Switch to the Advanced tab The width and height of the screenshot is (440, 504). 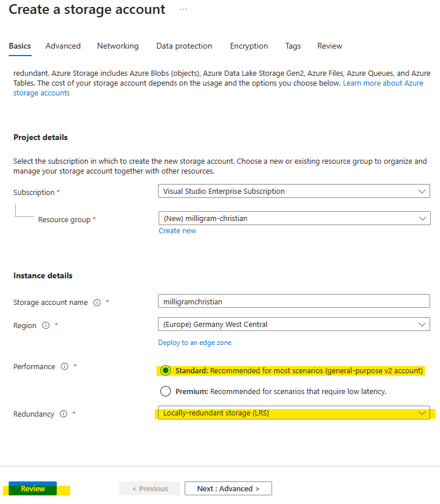click(x=63, y=46)
